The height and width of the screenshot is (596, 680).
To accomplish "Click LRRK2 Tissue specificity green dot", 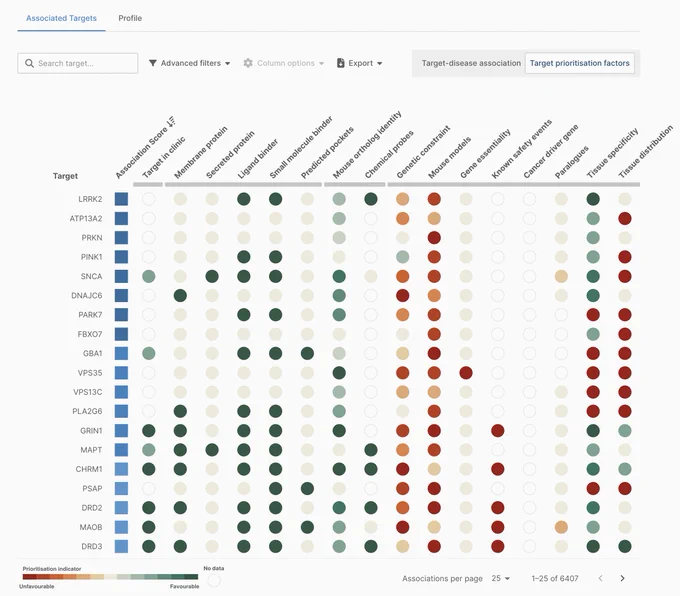I will pos(593,199).
